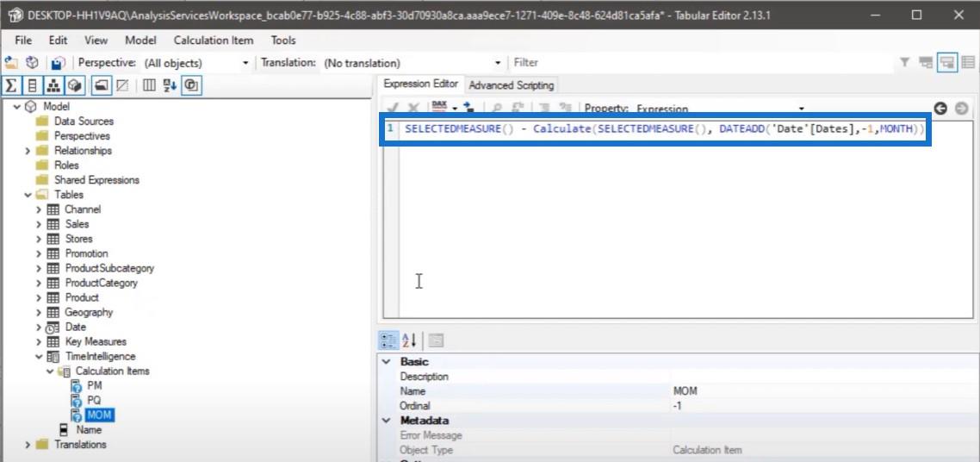The height and width of the screenshot is (462, 980).
Task: Collapse the Basic property section
Action: pyautogui.click(x=387, y=361)
